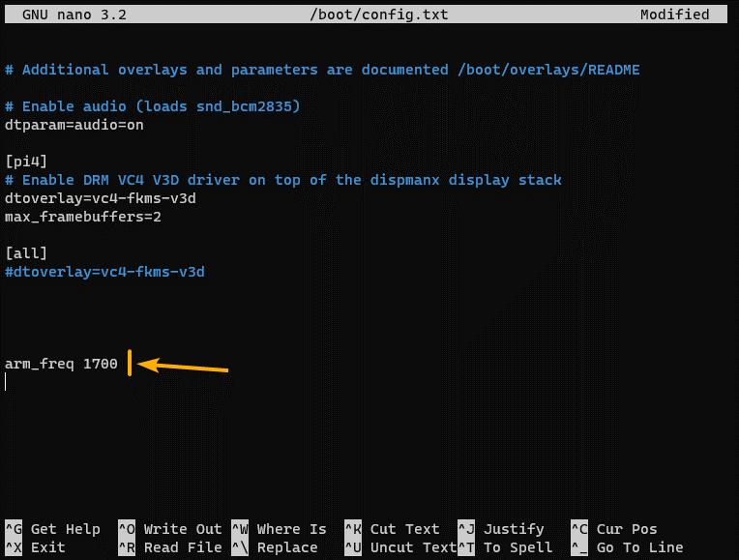Click the Modified status indicator

coord(674,15)
